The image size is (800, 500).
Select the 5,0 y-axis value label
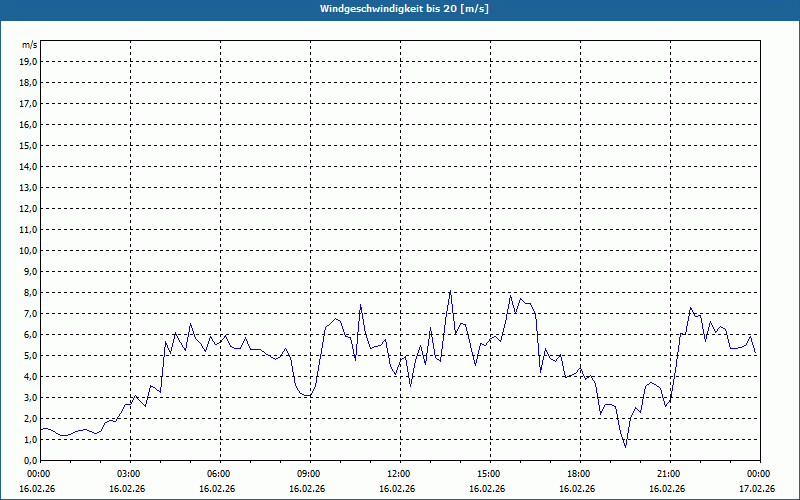coord(29,355)
